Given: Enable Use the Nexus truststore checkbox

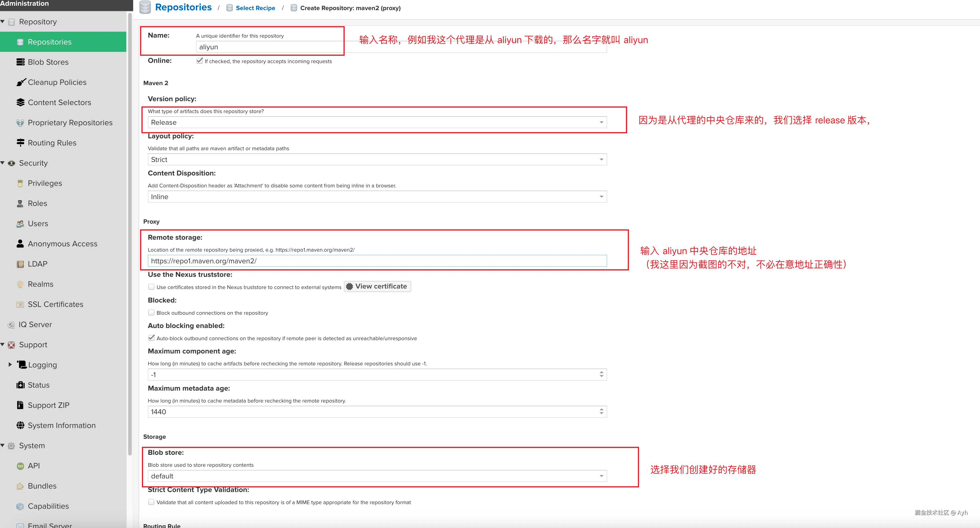Looking at the screenshot, I should coord(151,287).
